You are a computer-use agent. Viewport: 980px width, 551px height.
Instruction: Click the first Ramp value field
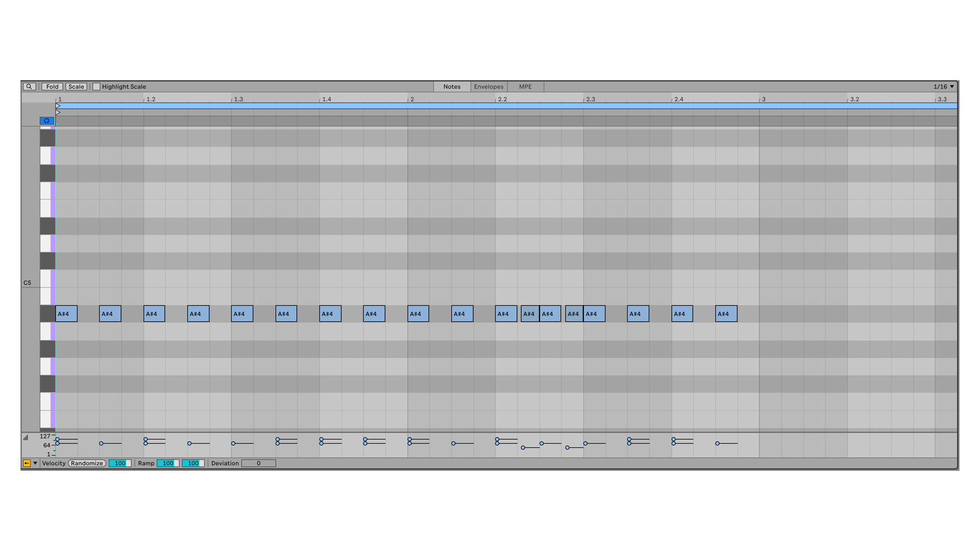coord(167,463)
